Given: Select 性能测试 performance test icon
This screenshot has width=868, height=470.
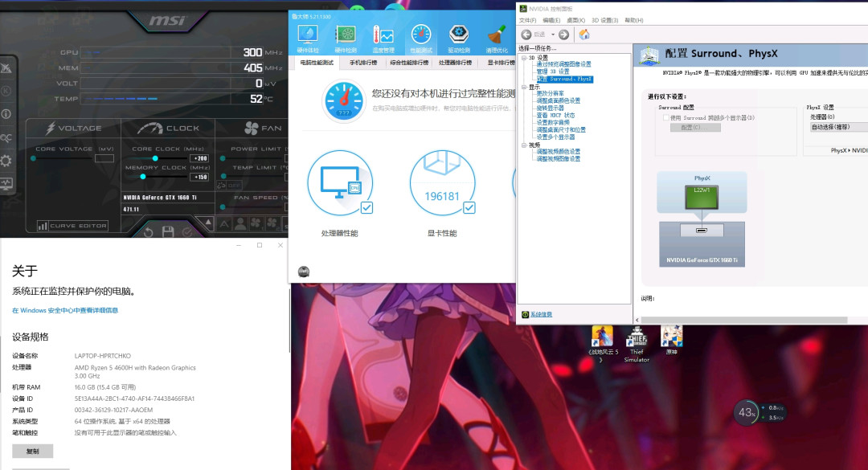Looking at the screenshot, I should (x=420, y=39).
